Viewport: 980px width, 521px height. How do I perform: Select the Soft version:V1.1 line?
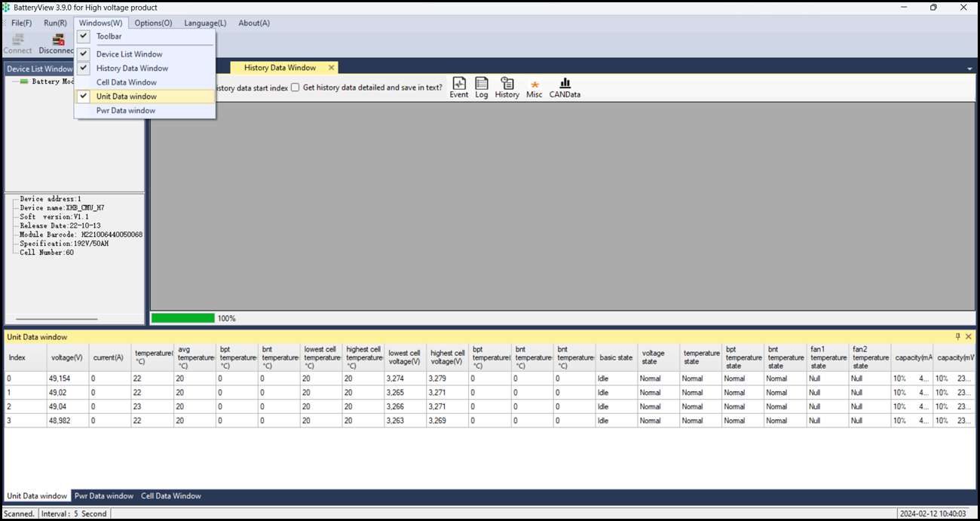point(54,217)
